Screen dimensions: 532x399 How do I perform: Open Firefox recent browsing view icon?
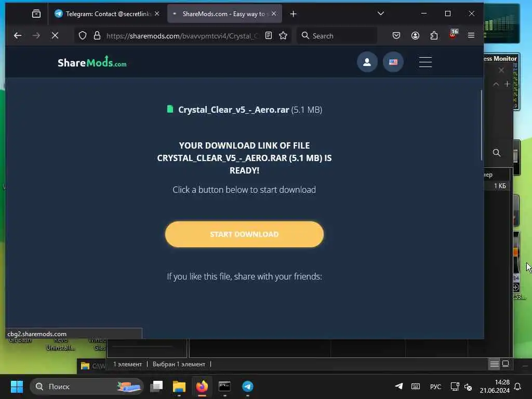36,14
